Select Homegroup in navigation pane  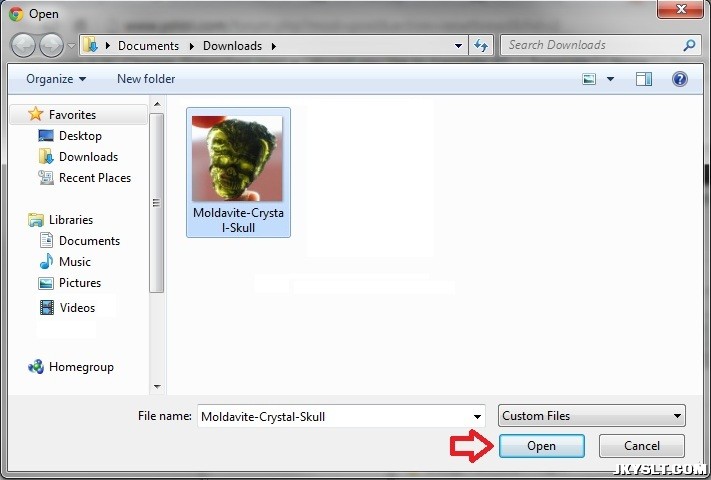[x=81, y=367]
